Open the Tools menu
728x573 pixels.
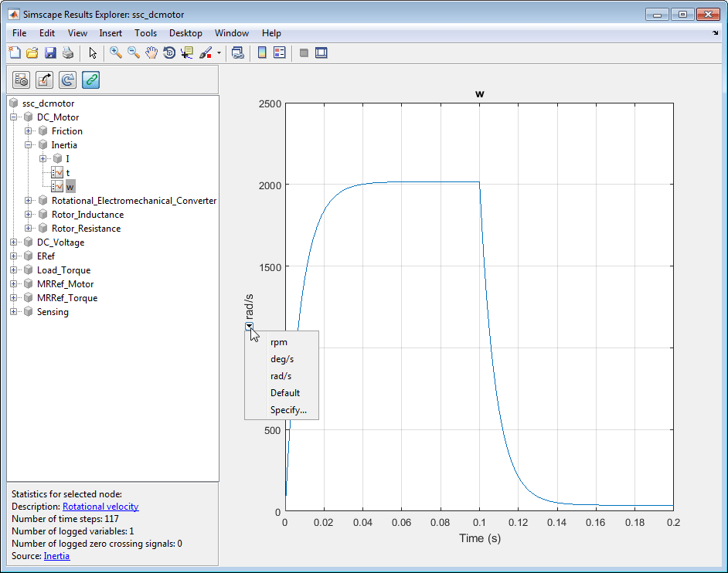(x=145, y=33)
